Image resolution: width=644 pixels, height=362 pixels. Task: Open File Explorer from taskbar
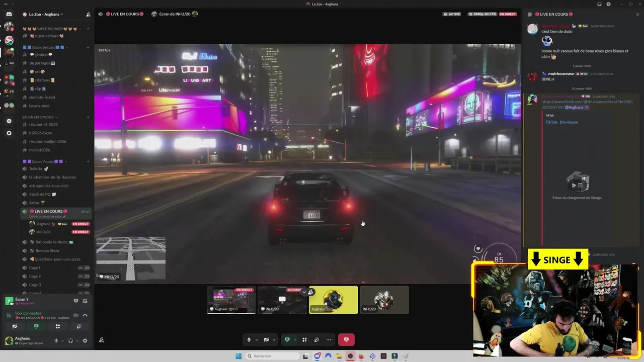pyautogui.click(x=339, y=356)
